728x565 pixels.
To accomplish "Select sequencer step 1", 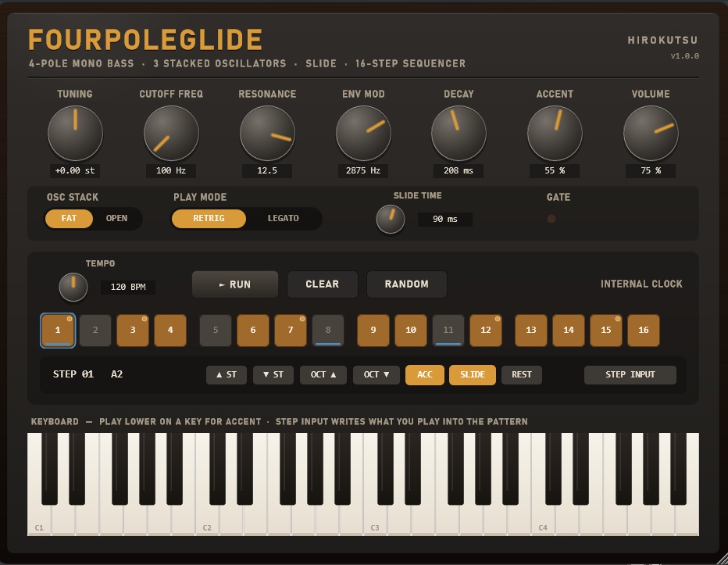I will click(x=58, y=331).
